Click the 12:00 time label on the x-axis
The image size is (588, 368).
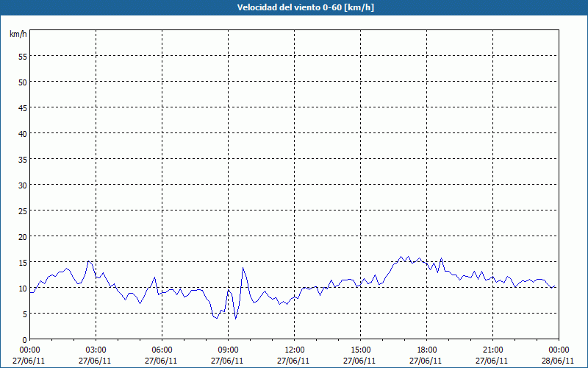(x=295, y=350)
